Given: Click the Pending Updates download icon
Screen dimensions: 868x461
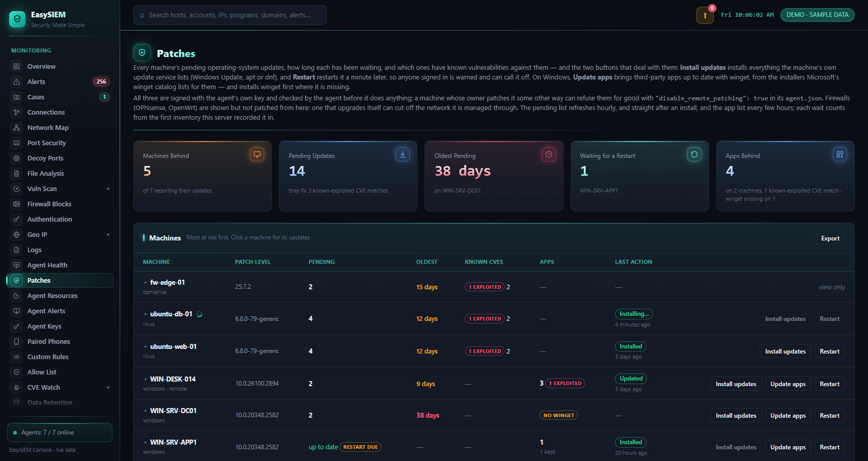Looking at the screenshot, I should point(403,154).
